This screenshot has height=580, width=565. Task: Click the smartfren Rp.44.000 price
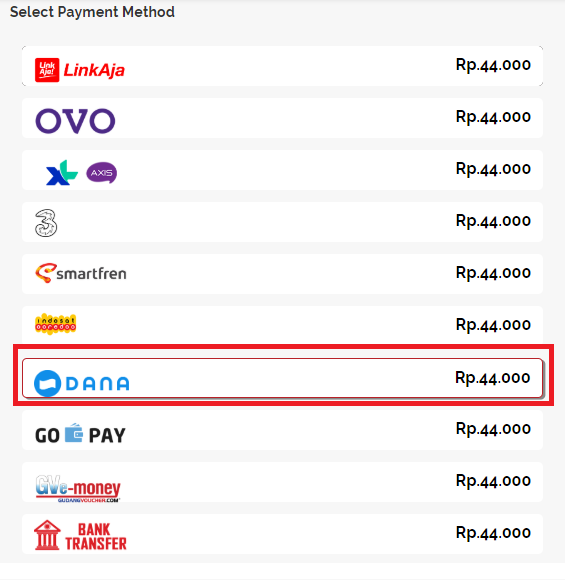point(493,273)
